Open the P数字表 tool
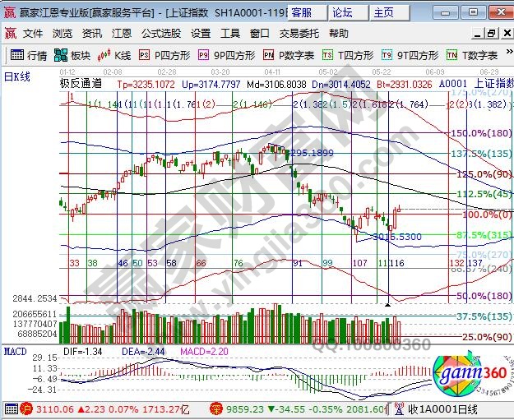The image size is (514, 420). point(289,55)
